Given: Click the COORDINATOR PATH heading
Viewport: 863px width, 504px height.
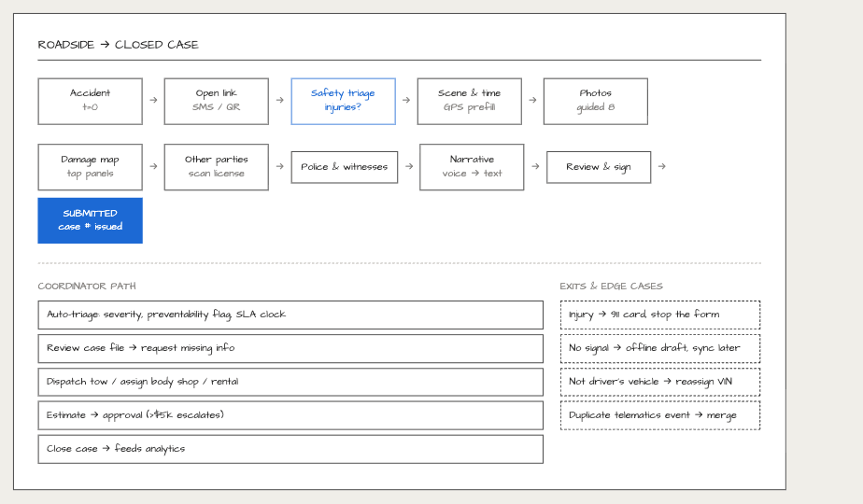Looking at the screenshot, I should click(x=87, y=287).
